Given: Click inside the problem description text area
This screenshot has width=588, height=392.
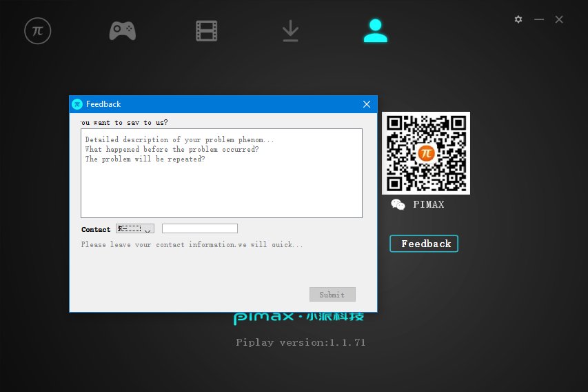Looking at the screenshot, I should 221,173.
